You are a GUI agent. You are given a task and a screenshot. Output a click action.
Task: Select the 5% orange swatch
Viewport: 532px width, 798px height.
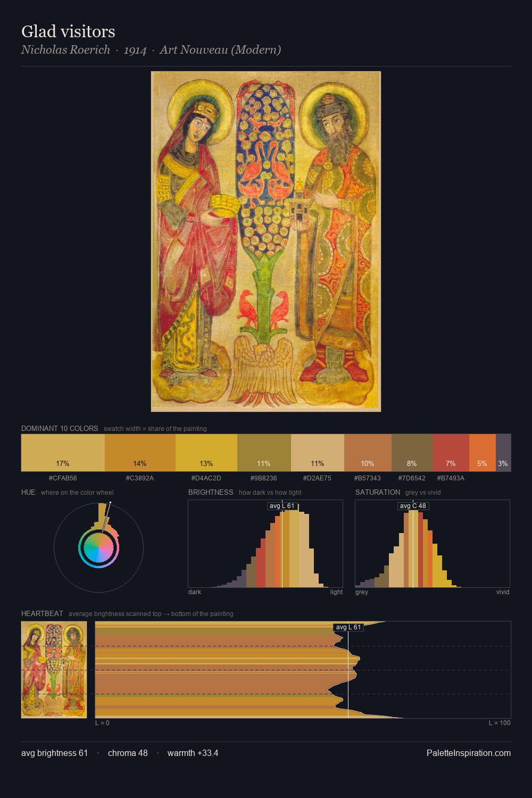483,453
